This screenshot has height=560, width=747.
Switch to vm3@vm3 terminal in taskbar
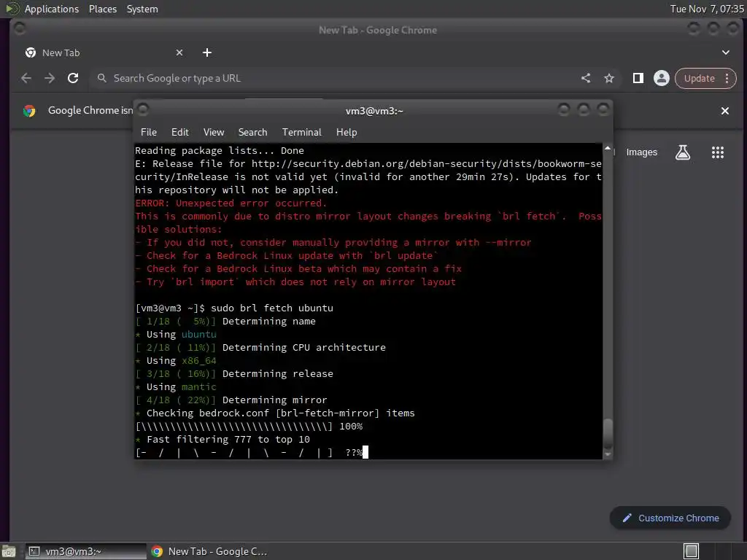coord(86,551)
